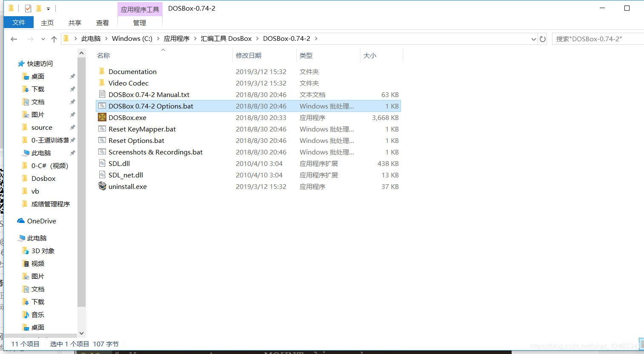Click the 3D 对象 folder icon
The height and width of the screenshot is (354, 644).
click(26, 251)
